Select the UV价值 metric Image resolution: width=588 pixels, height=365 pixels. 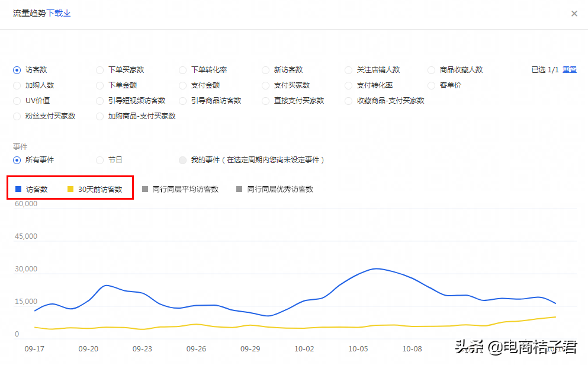point(17,100)
